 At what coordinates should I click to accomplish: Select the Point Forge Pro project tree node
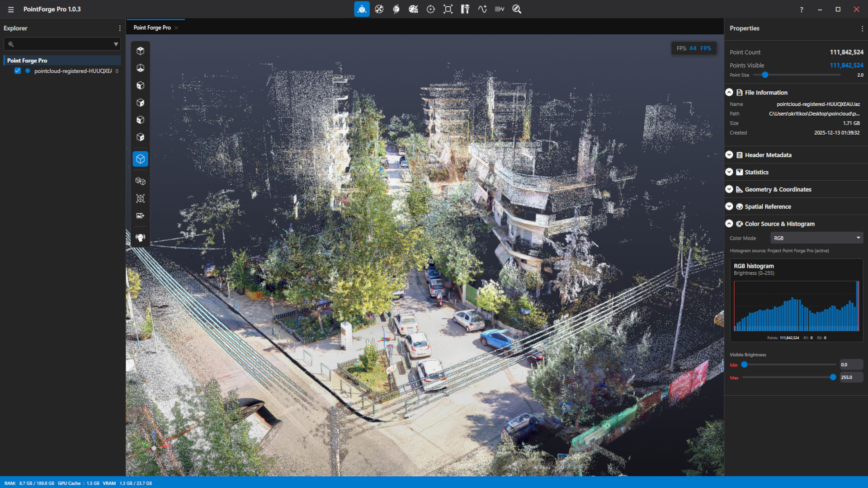coord(62,61)
